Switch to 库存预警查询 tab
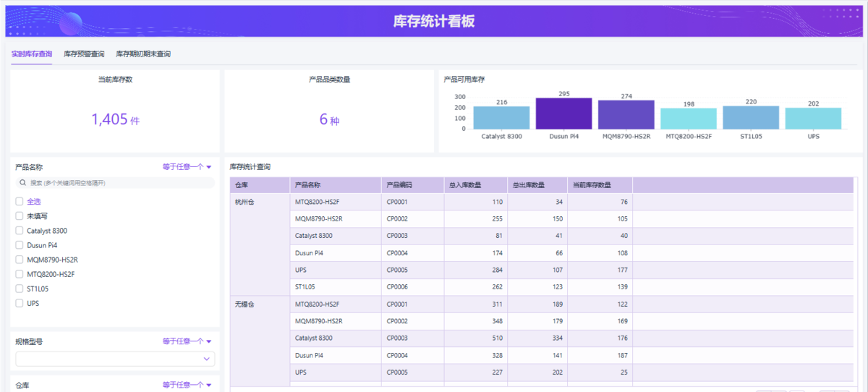Image resolution: width=868 pixels, height=392 pixels. click(84, 54)
